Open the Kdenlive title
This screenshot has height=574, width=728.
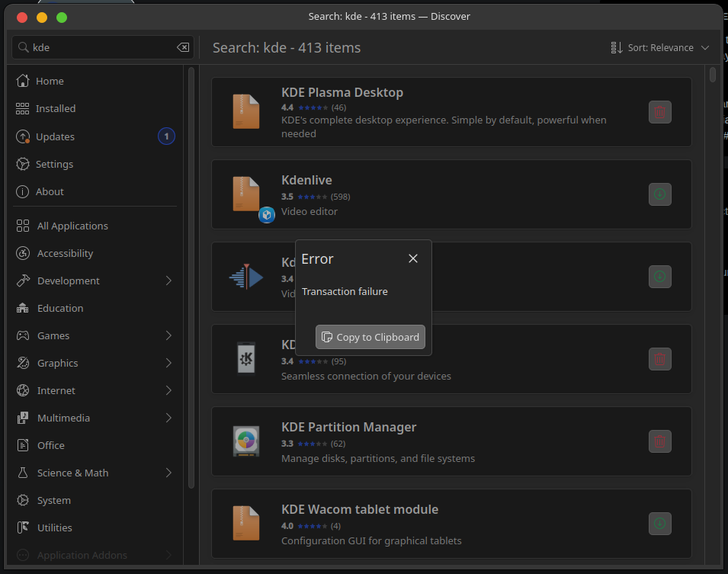coord(306,180)
